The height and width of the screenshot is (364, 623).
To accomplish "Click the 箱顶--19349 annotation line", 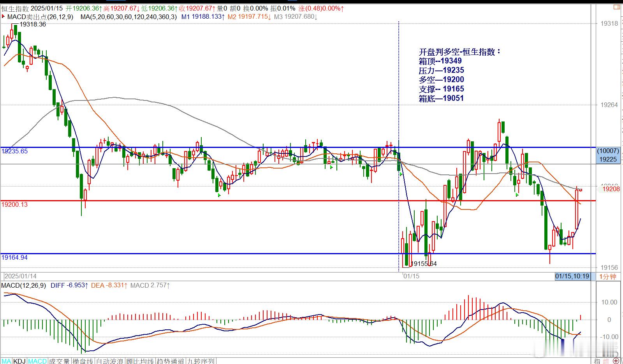I will [440, 61].
